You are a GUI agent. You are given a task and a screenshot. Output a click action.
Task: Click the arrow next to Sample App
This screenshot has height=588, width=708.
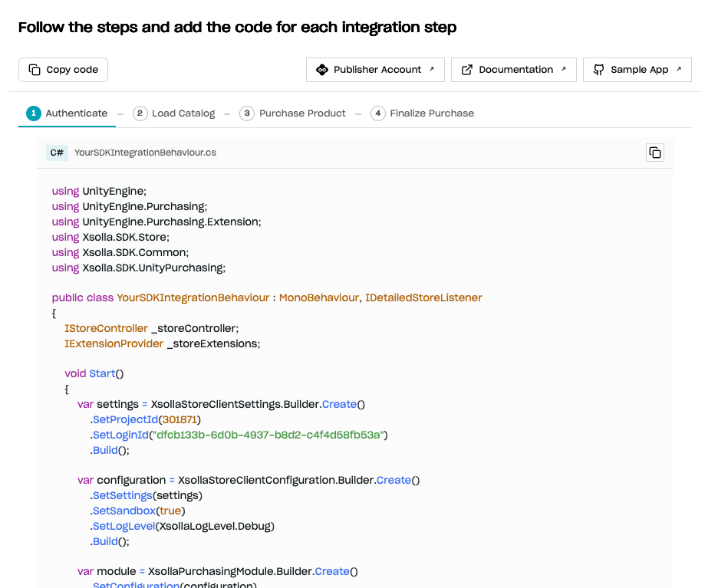[679, 69]
